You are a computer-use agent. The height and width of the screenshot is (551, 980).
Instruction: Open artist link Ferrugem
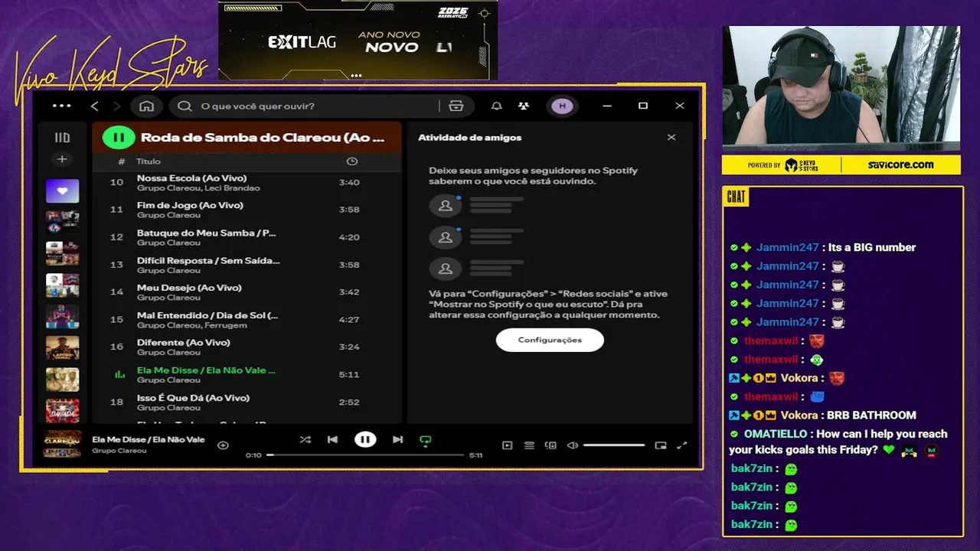click(225, 325)
